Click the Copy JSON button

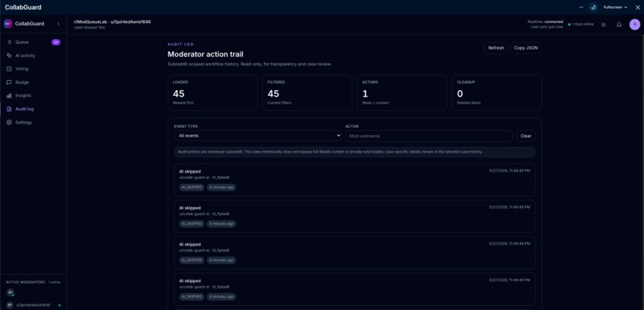click(526, 48)
